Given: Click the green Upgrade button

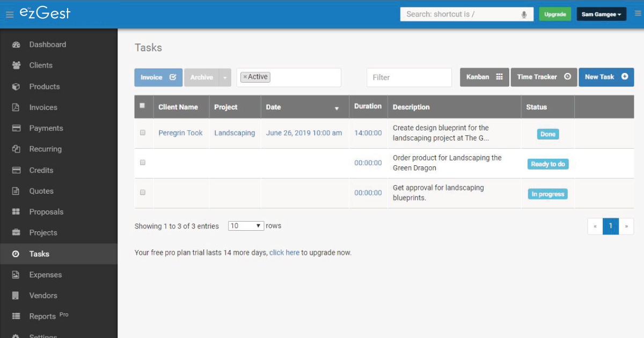Looking at the screenshot, I should point(555,14).
